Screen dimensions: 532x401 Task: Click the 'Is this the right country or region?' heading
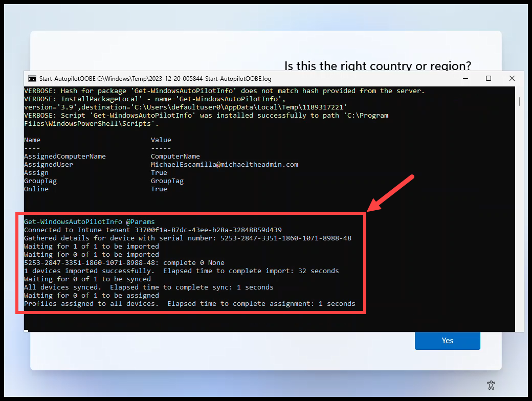(x=378, y=66)
